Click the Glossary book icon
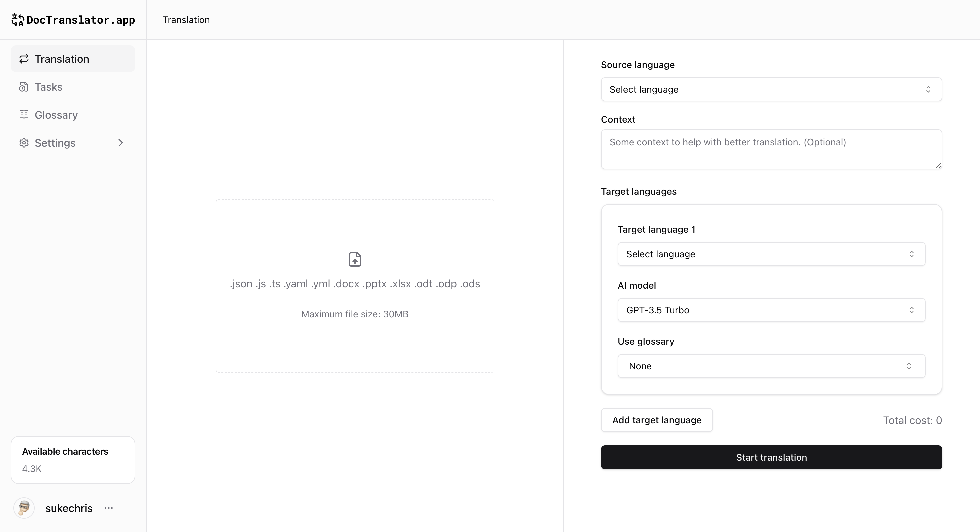 click(x=24, y=115)
